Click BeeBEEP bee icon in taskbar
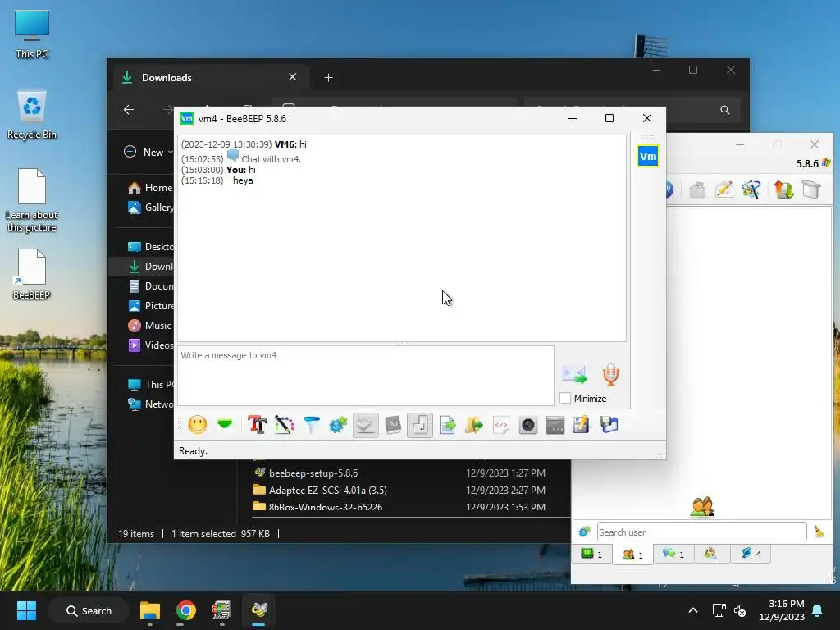Image resolution: width=840 pixels, height=630 pixels. tap(258, 610)
